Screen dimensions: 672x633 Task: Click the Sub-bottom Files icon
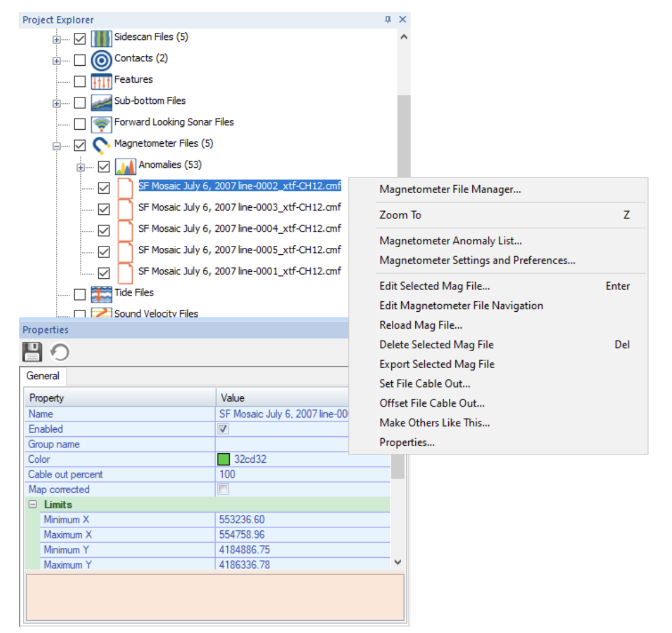[101, 103]
